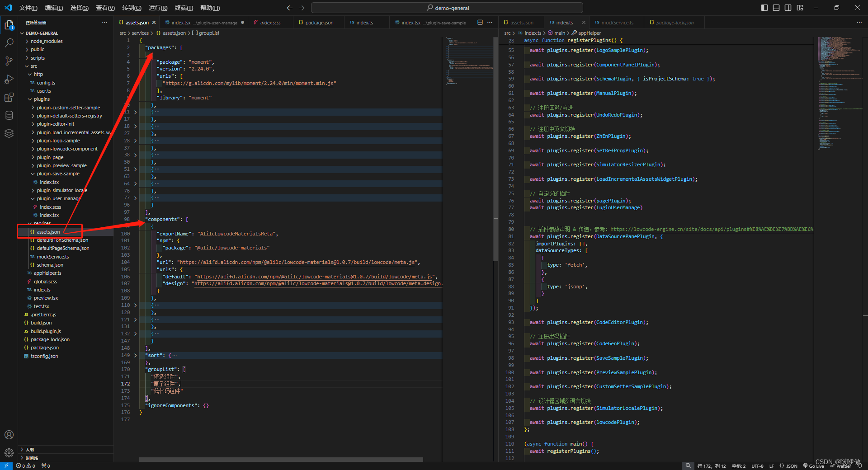The image size is (868, 470).
Task: Toggle primary side bar visibility
Action: point(764,8)
